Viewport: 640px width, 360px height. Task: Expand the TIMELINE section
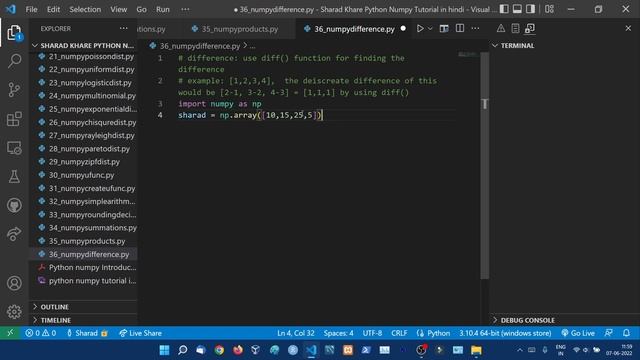pos(84,320)
